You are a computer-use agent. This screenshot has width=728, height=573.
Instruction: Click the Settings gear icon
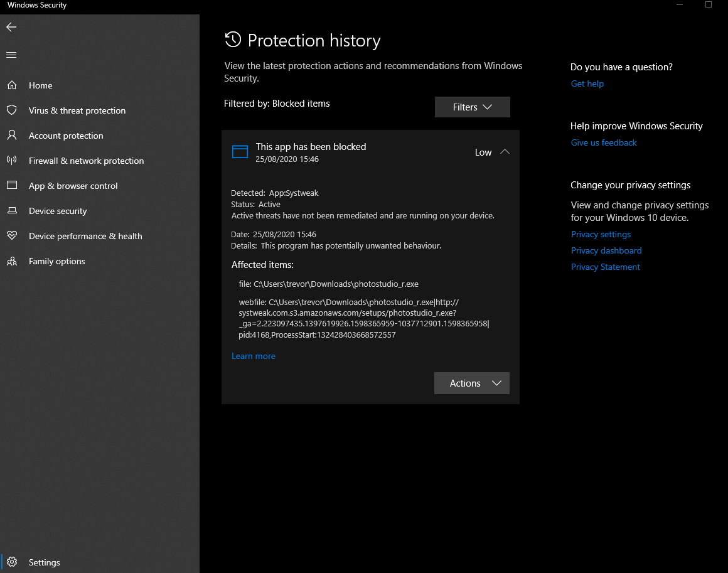click(x=12, y=562)
